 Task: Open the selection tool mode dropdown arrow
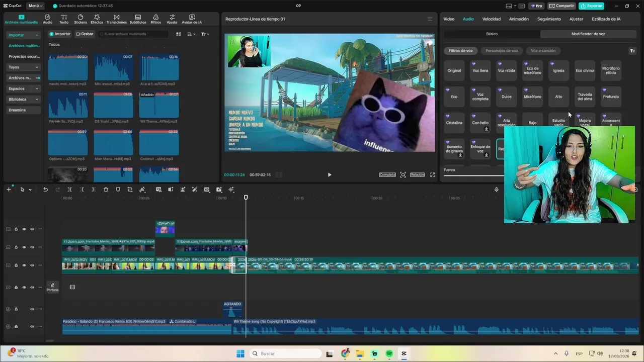click(x=30, y=190)
